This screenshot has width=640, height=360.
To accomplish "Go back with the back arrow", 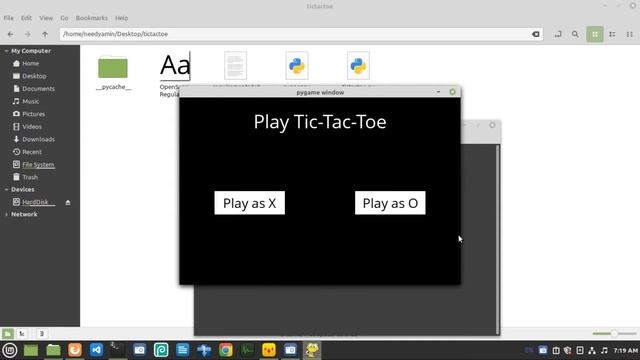I will click(11, 34).
